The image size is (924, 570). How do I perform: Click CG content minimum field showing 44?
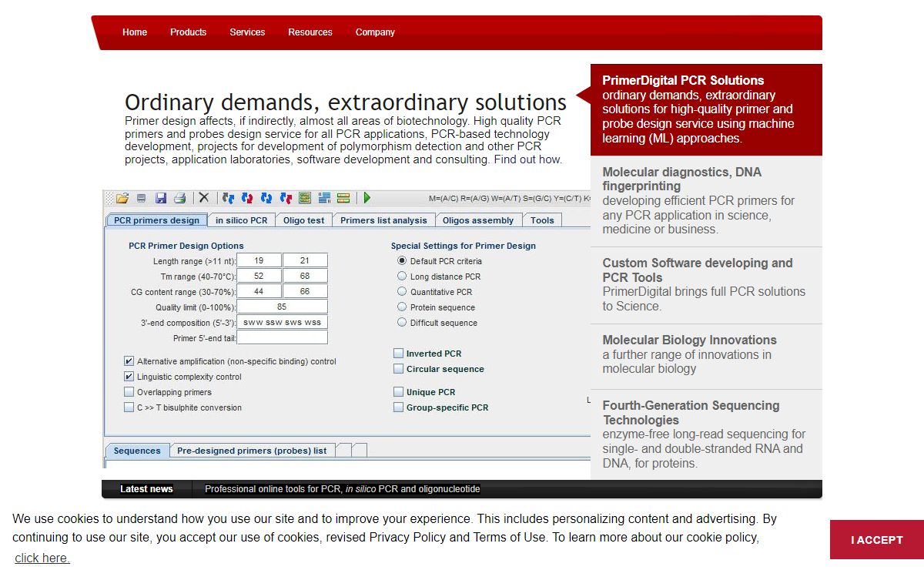point(259,292)
